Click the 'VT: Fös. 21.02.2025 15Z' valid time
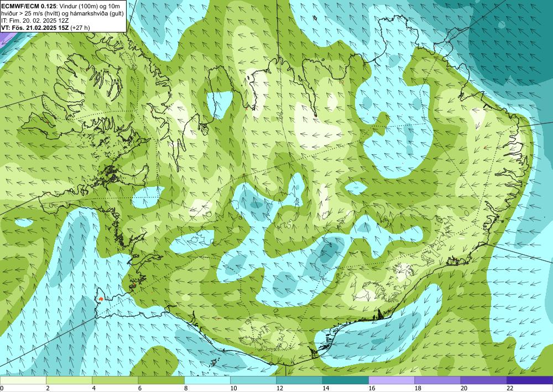Screen dimensions: 553x392 [35, 28]
